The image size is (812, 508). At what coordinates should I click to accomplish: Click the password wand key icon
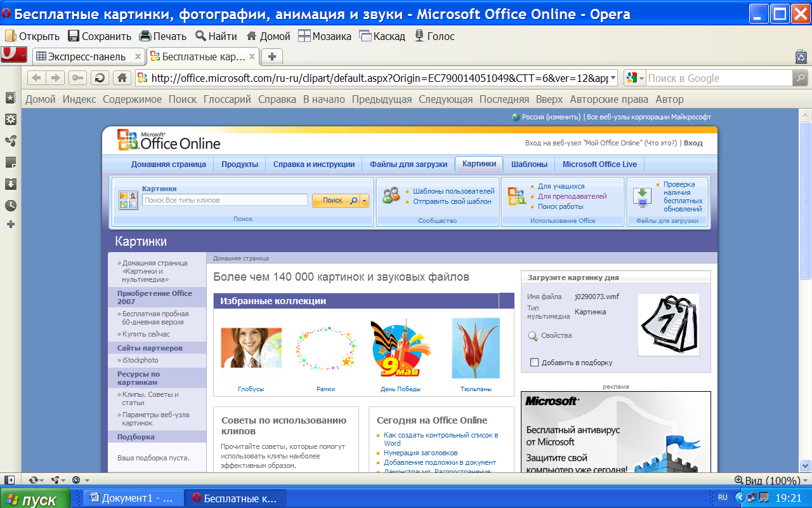click(78, 78)
